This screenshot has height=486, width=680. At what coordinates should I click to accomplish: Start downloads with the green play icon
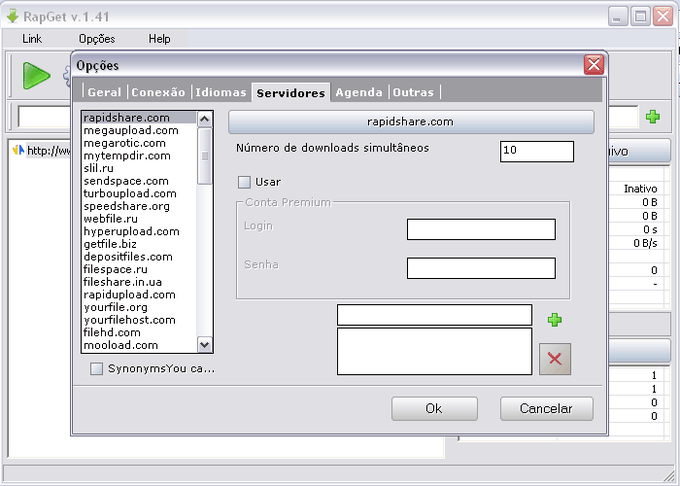36,76
